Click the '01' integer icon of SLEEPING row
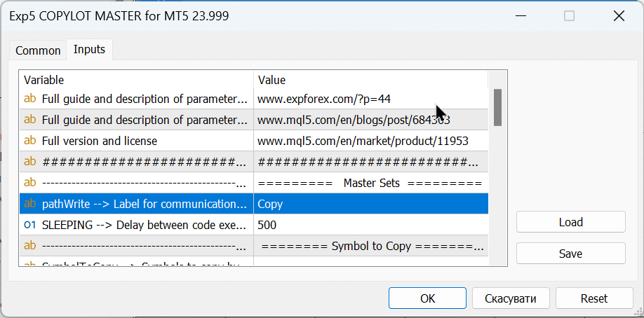Screen dimensions: 644x318 pos(30,225)
